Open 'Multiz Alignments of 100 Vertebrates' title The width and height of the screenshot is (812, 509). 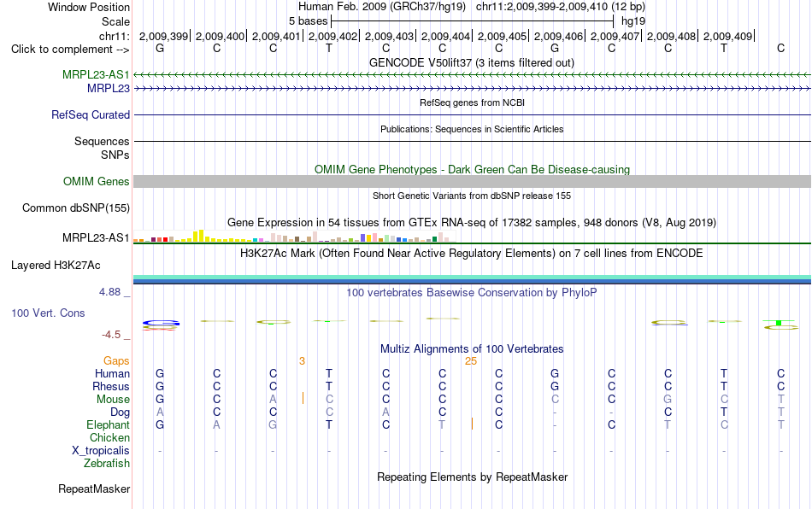pyautogui.click(x=472, y=348)
